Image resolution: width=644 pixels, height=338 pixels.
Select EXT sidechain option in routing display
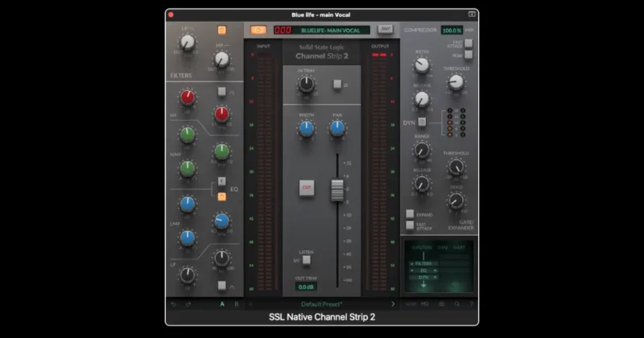click(459, 248)
